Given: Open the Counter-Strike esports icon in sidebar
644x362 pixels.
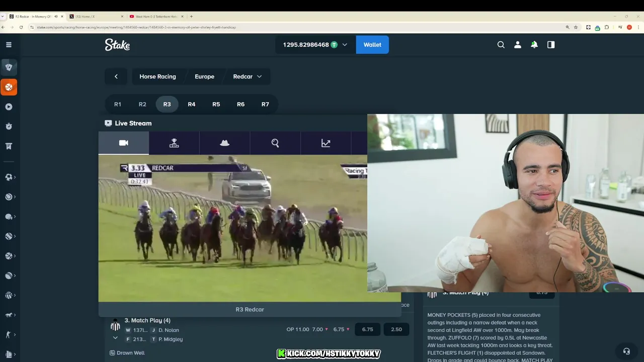Looking at the screenshot, I should click(x=9, y=334).
